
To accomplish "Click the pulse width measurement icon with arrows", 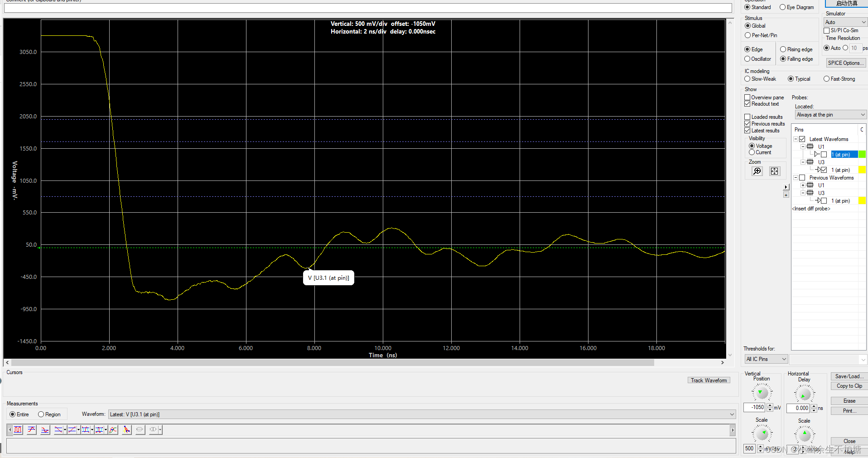I will click(x=86, y=429).
